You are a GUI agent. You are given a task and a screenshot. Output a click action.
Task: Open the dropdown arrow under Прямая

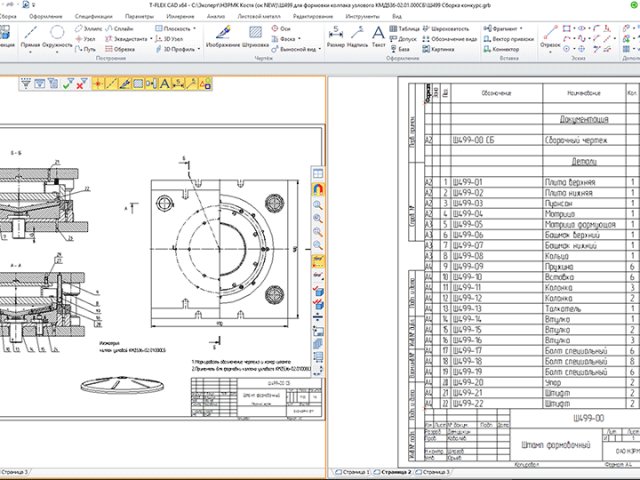point(30,53)
